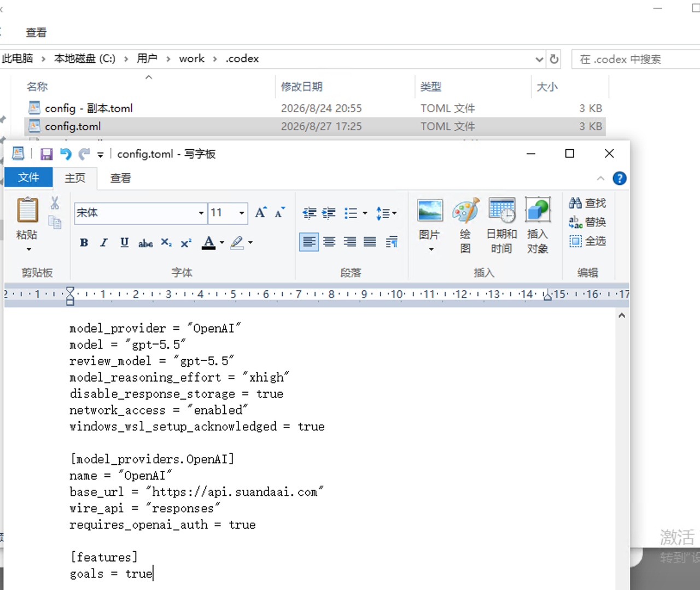
Task: Open the 文件 menu in WordPad
Action: tap(28, 178)
